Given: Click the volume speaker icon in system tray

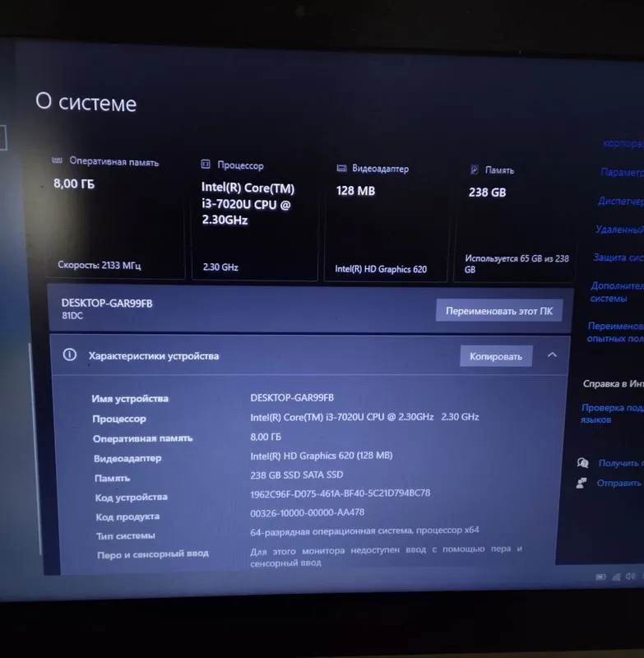Looking at the screenshot, I should pos(630,577).
